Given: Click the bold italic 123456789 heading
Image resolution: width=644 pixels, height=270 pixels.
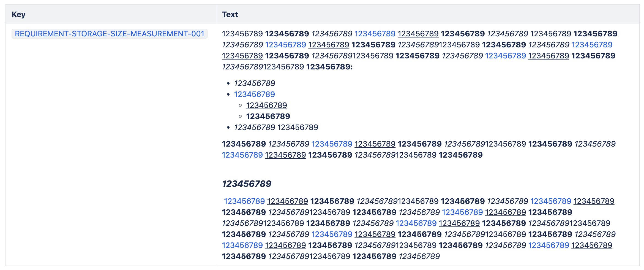Looking at the screenshot, I should coord(247,183).
